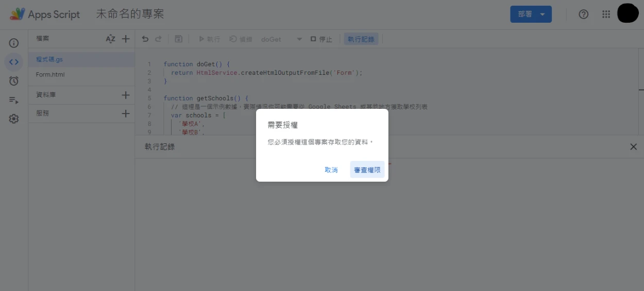The width and height of the screenshot is (644, 291).
Task: Click the function doGet() code line
Action: [197, 64]
